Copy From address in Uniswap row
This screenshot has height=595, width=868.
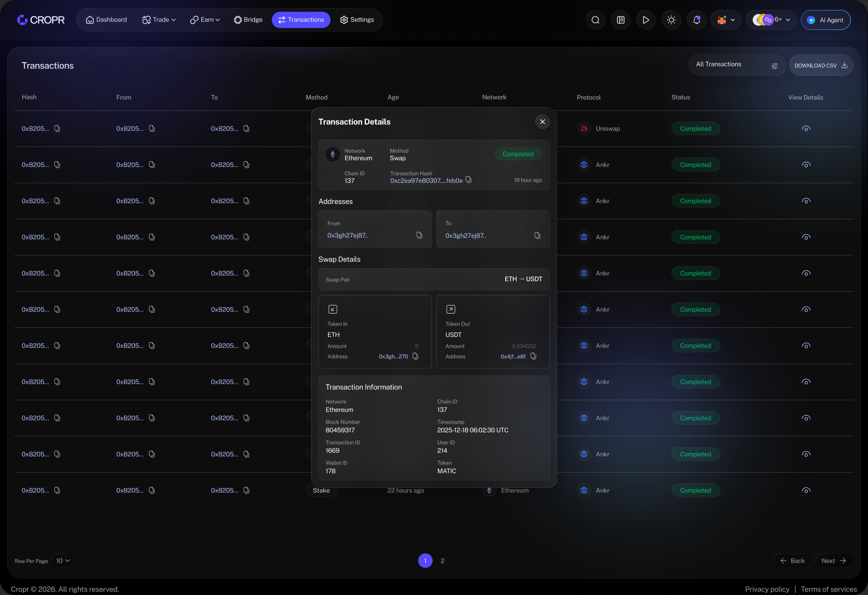[152, 129]
